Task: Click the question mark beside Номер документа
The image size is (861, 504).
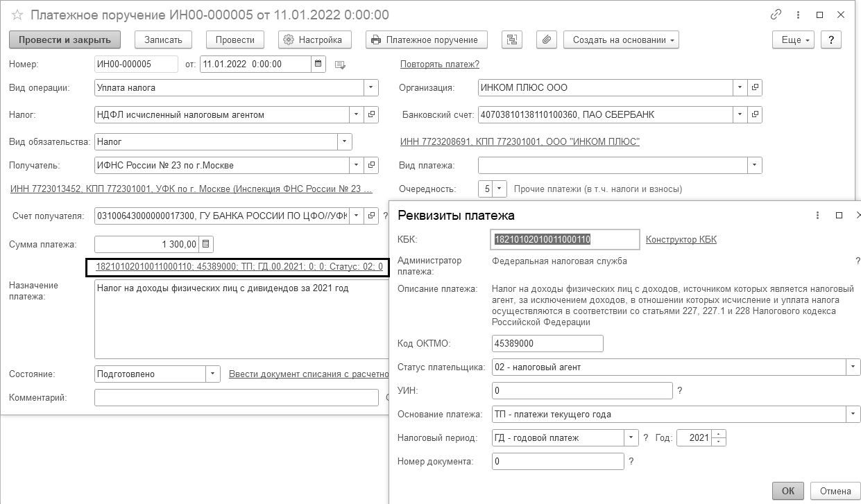Action: tap(631, 461)
